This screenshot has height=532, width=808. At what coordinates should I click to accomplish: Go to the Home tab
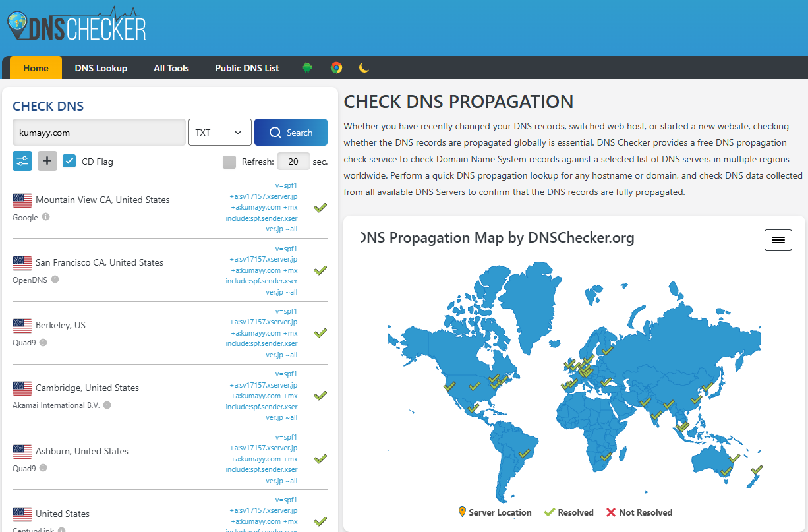[x=36, y=68]
